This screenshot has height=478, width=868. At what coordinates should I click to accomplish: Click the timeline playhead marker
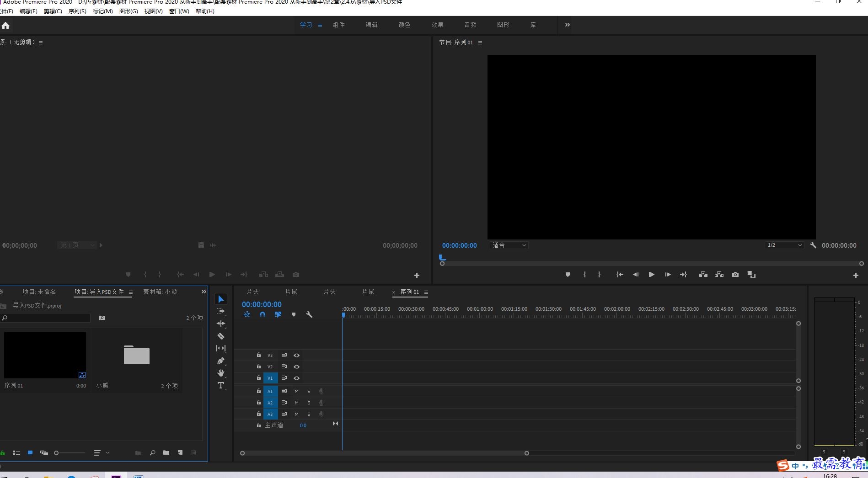(343, 315)
